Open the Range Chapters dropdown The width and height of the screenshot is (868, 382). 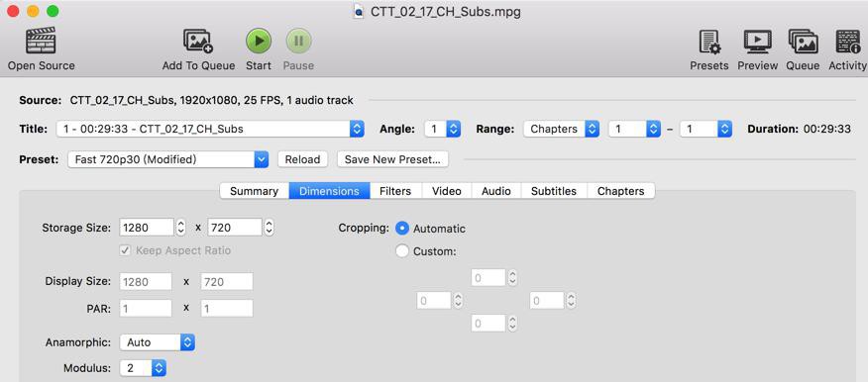tap(561, 130)
